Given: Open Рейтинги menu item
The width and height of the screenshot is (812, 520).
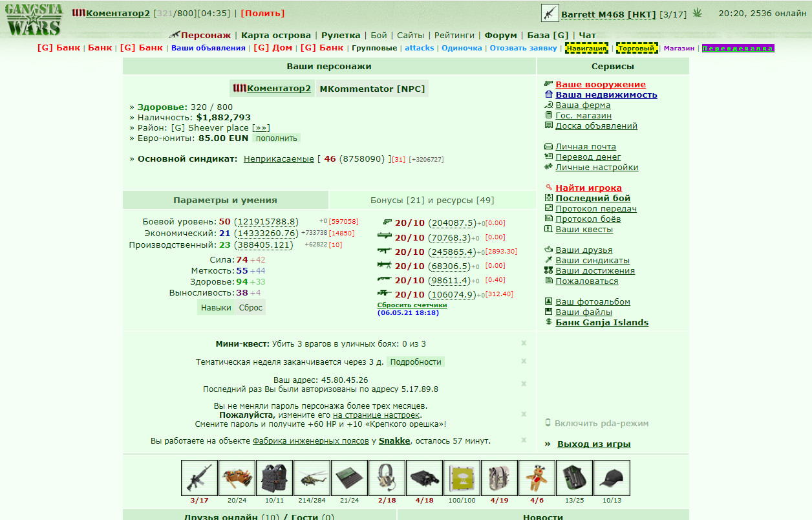Looking at the screenshot, I should pyautogui.click(x=454, y=36).
